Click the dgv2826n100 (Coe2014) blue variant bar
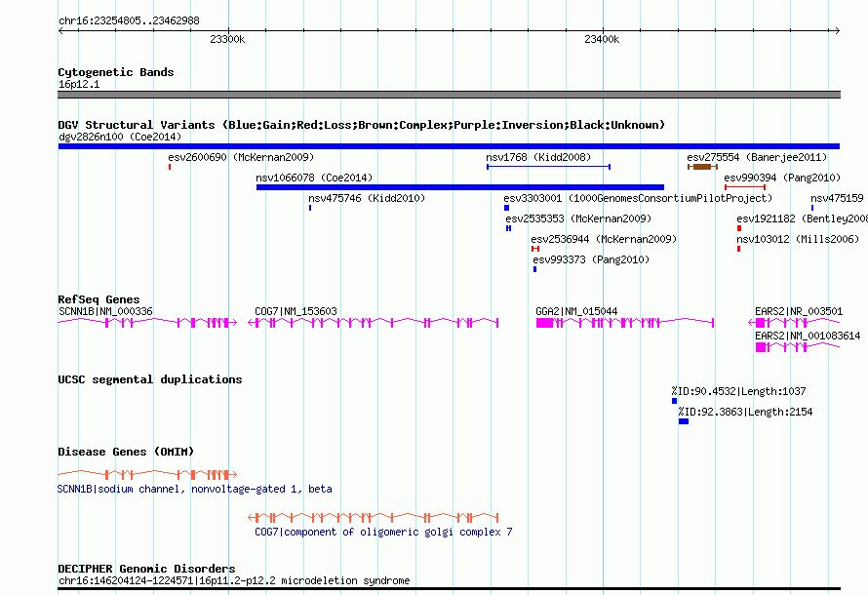This screenshot has height=595, width=868. pos(449,146)
